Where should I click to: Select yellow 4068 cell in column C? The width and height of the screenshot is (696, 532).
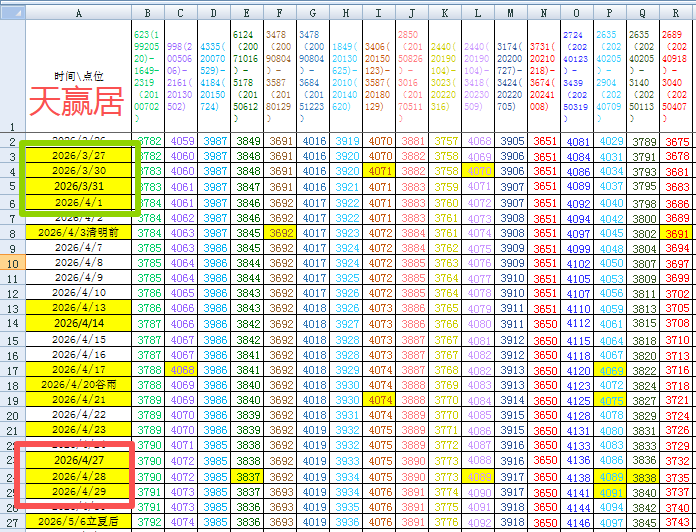[x=183, y=370]
